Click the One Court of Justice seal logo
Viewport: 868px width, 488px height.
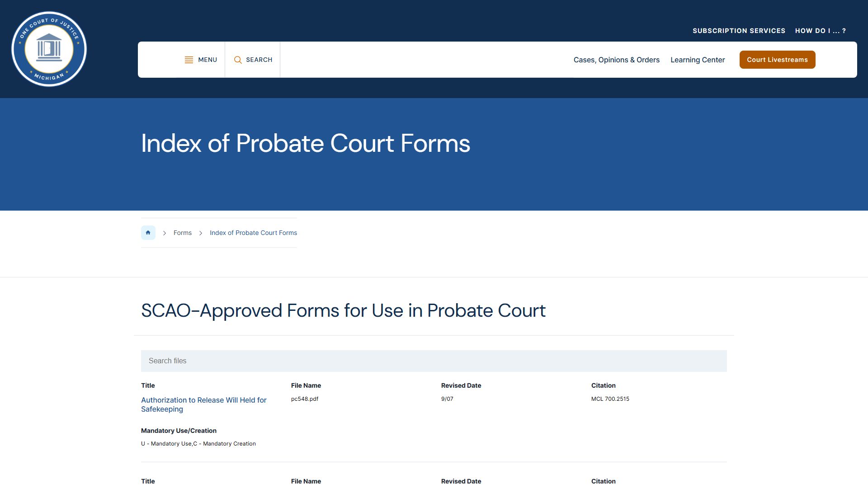point(49,49)
